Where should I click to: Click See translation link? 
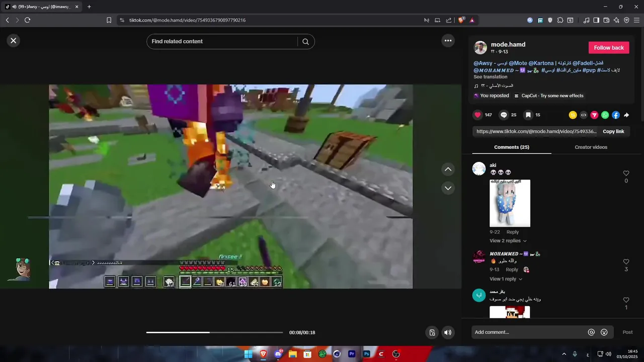click(x=490, y=77)
